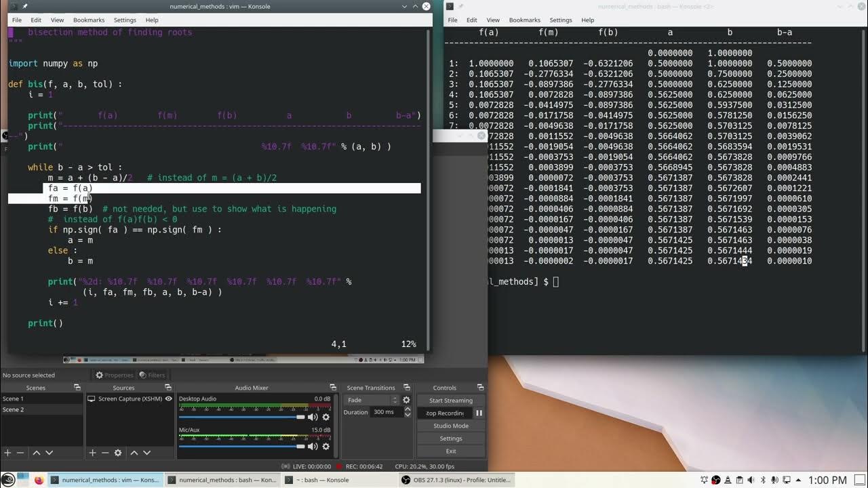Screen dimensions: 868x488
Task: Open Bookmarks menu in bash Konsole window
Action: [x=525, y=20]
